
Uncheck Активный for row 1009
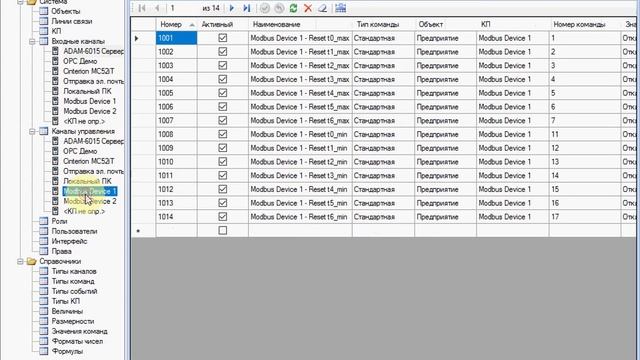(222, 148)
